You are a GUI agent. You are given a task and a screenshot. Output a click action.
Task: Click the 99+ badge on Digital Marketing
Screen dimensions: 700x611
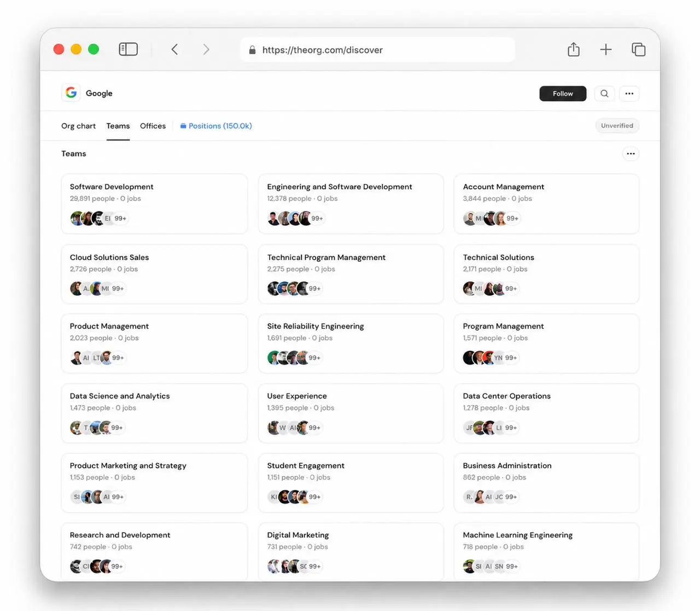[314, 566]
